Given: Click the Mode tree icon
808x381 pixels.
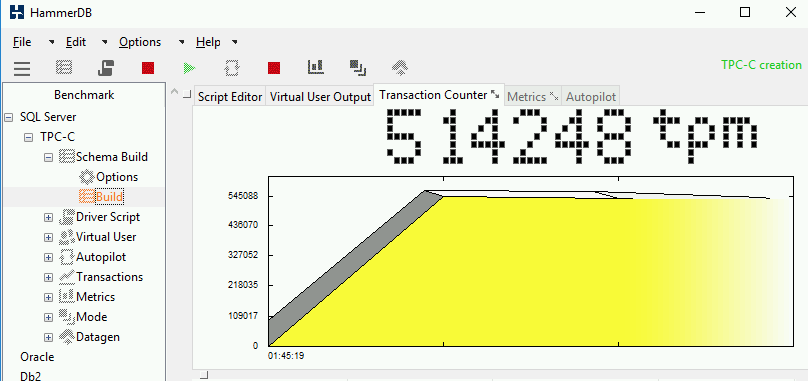Looking at the screenshot, I should pos(67,317).
